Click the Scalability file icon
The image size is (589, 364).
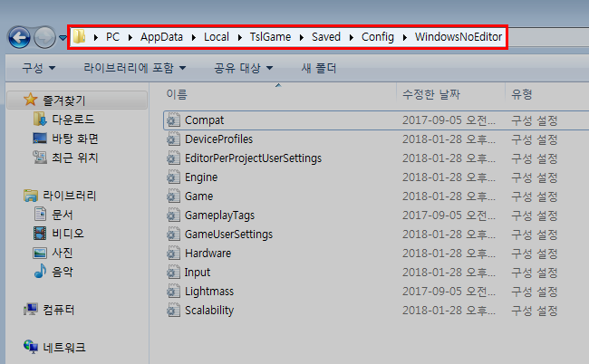173,311
